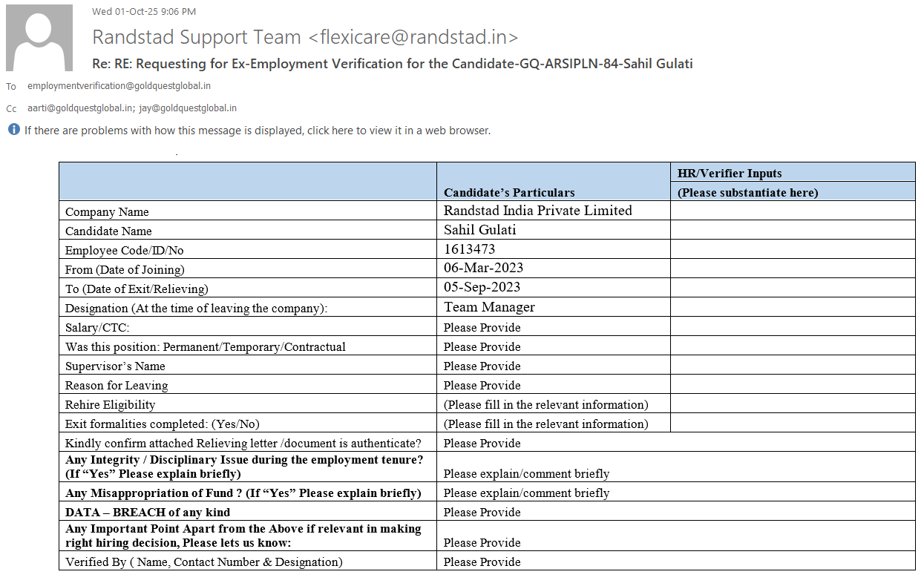The image size is (924, 586).
Task: Click the blue info icon
Action: point(13,130)
